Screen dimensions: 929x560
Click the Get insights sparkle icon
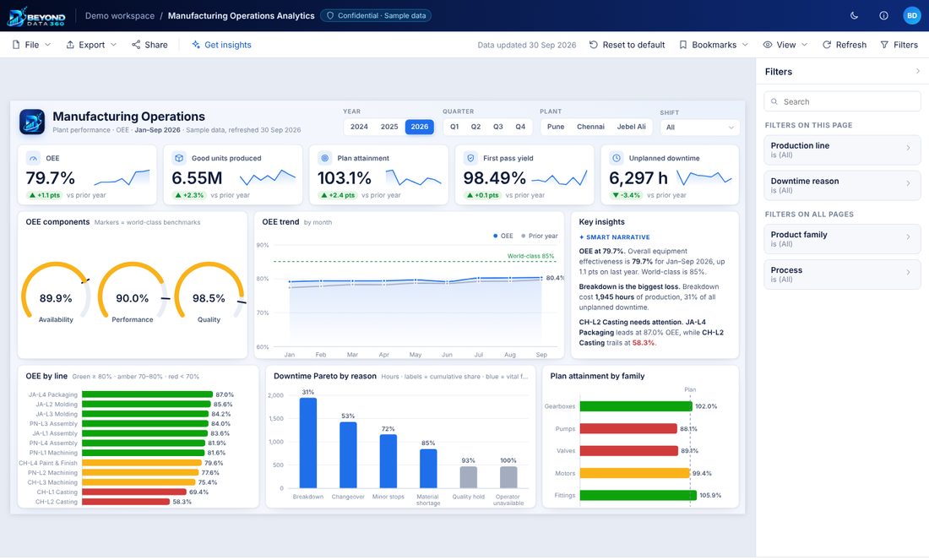[x=196, y=45]
